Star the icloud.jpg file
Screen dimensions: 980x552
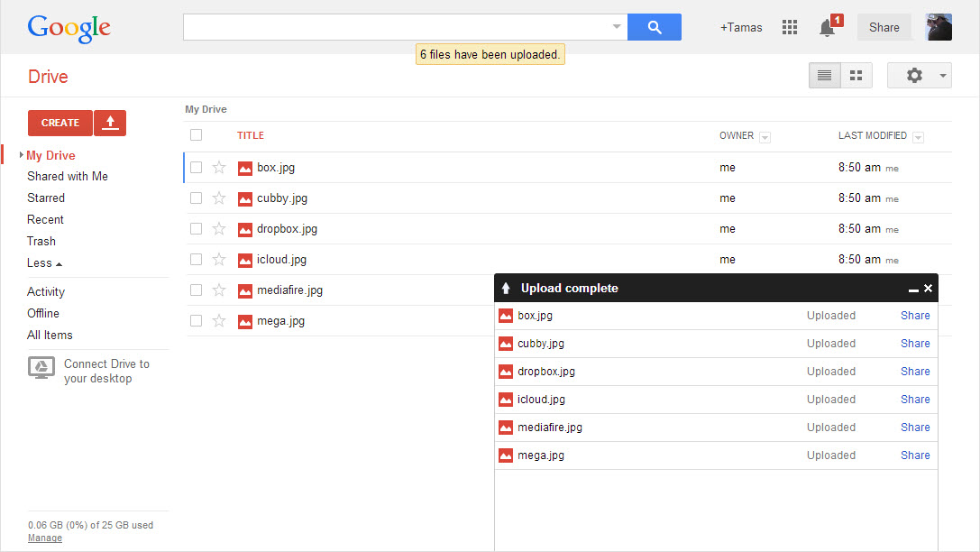[x=219, y=260]
